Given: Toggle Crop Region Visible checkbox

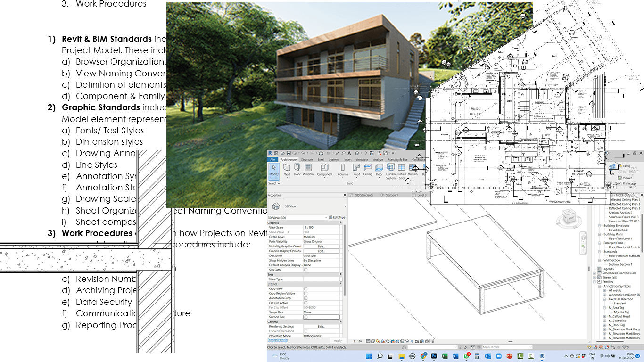Looking at the screenshot, I should pyautogui.click(x=305, y=294).
